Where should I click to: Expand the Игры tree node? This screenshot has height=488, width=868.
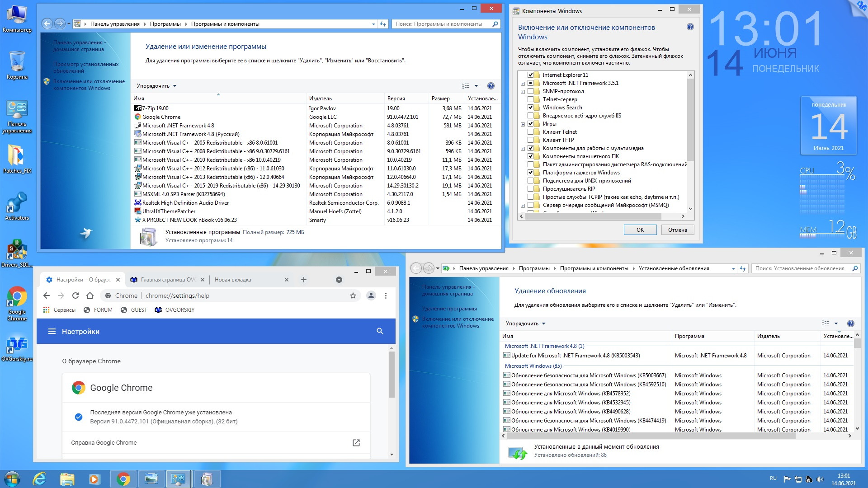[x=523, y=124]
